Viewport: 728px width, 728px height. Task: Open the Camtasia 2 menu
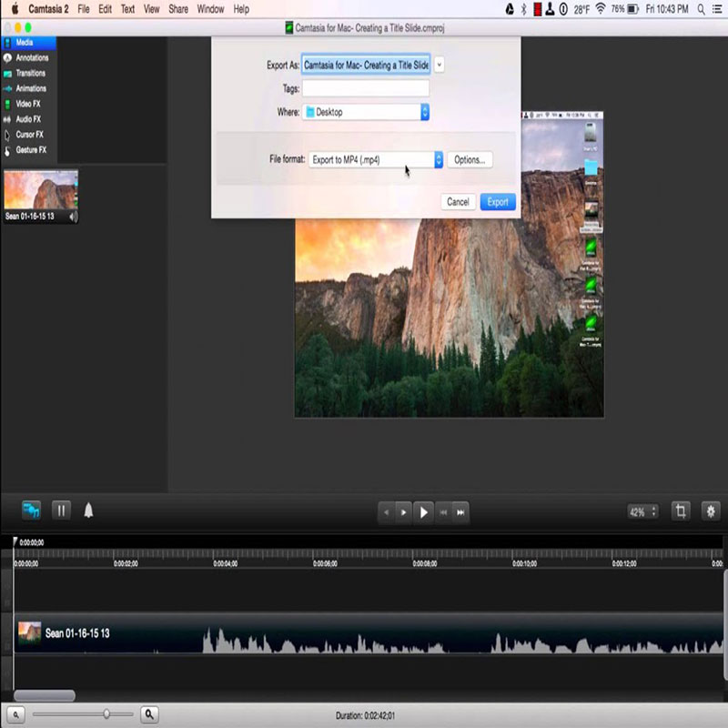click(48, 9)
